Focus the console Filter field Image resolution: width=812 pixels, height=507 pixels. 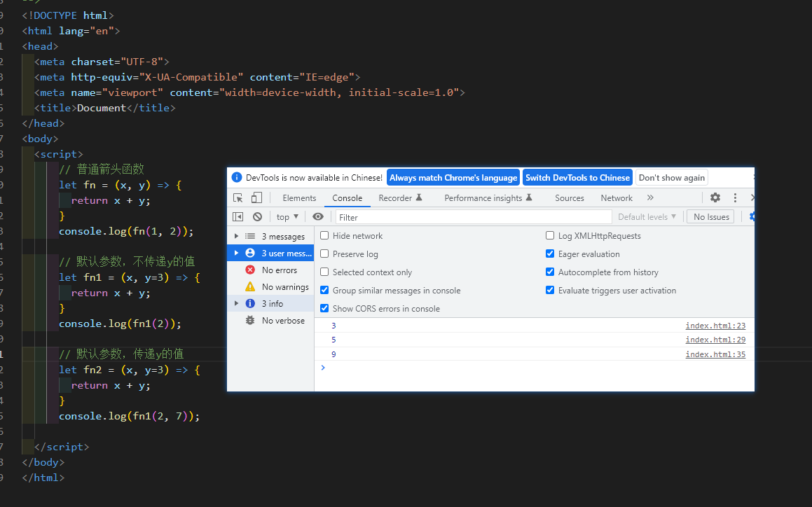474,217
